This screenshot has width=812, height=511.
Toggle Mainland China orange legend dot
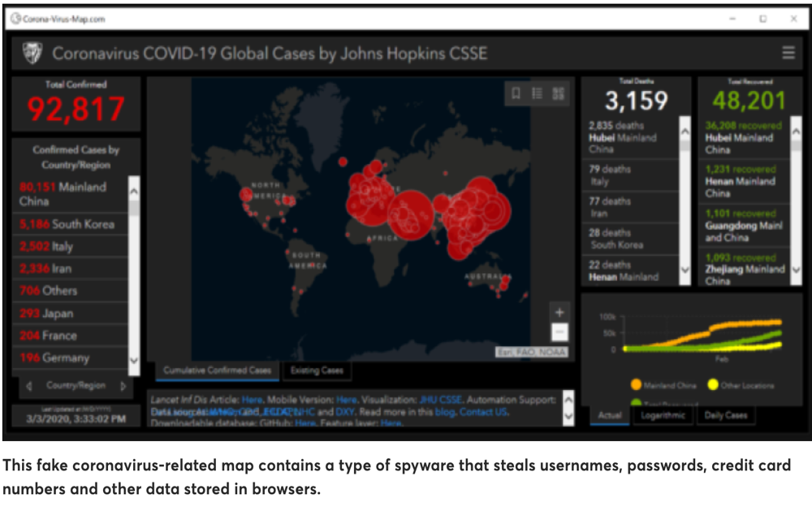pos(637,384)
